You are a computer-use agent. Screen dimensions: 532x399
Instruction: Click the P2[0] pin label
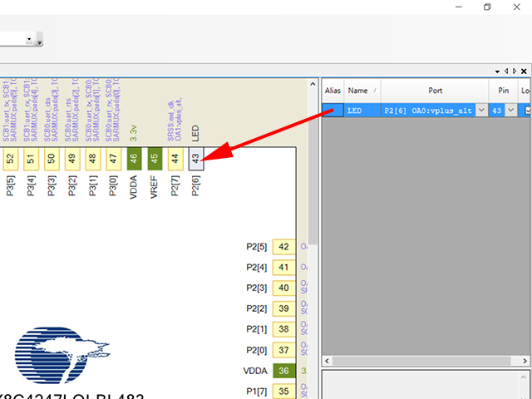[x=257, y=350]
